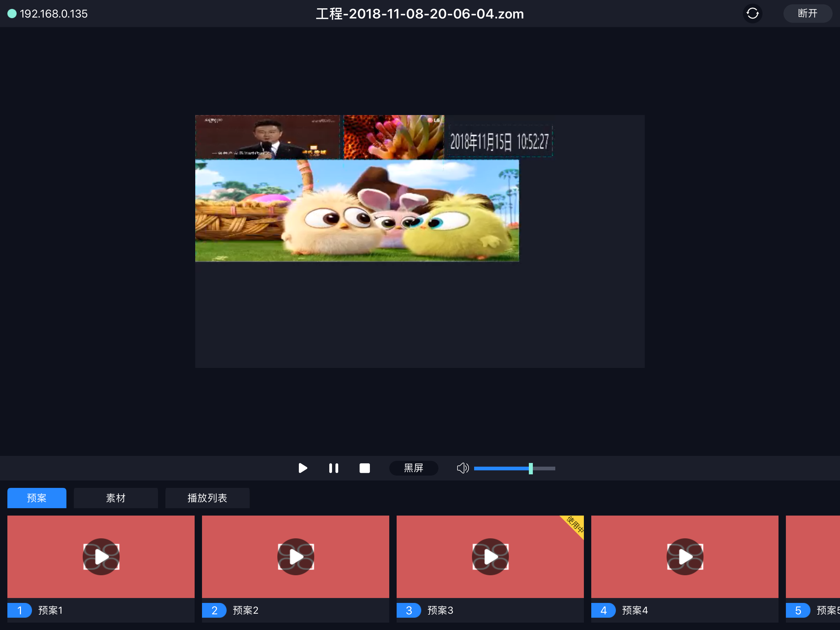
Task: Open the 播放列表 tab
Action: tap(207, 498)
